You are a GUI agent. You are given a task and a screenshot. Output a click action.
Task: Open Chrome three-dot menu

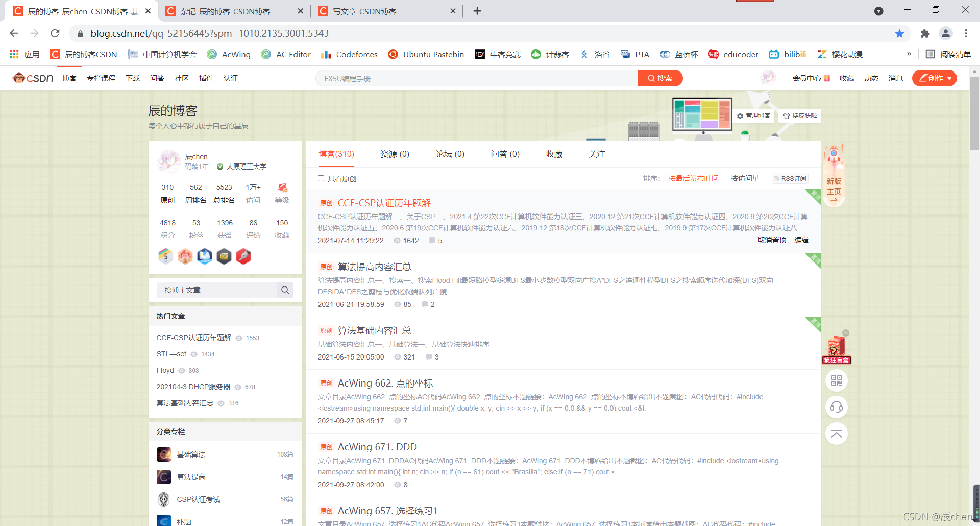pyautogui.click(x=966, y=33)
